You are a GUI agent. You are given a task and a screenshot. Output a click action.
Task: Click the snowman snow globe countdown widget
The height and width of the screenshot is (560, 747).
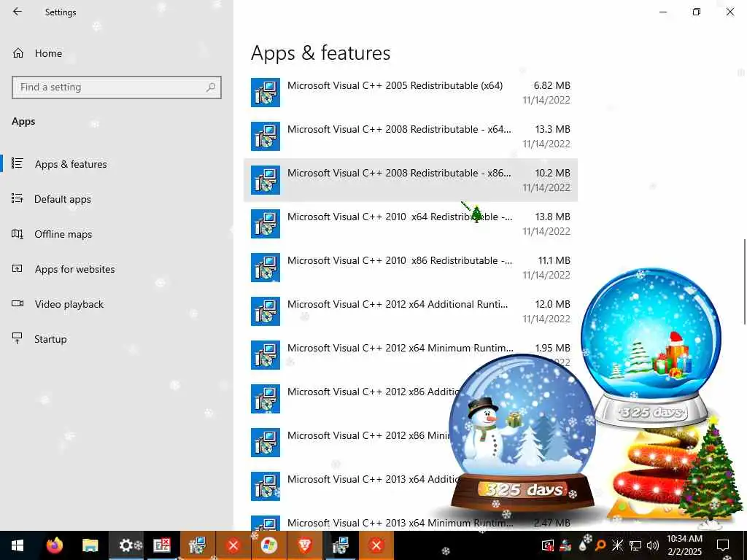point(522,433)
